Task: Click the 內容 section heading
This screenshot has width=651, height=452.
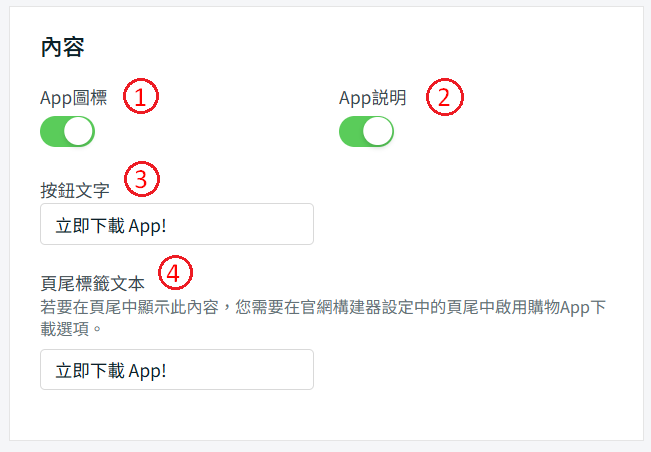Action: pos(62,47)
